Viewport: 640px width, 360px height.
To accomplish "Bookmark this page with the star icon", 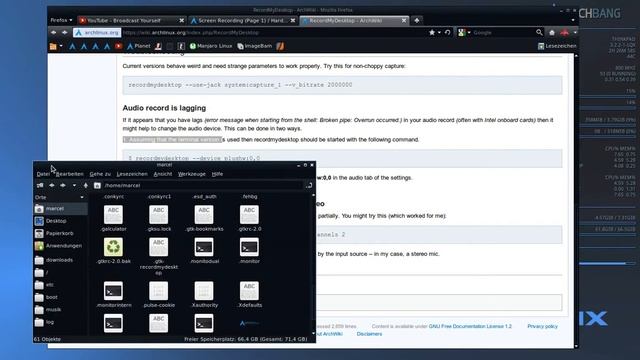I will point(432,33).
